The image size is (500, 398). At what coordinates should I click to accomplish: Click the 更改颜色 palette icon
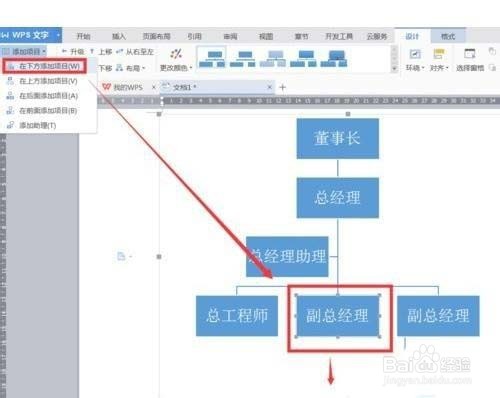tap(176, 54)
